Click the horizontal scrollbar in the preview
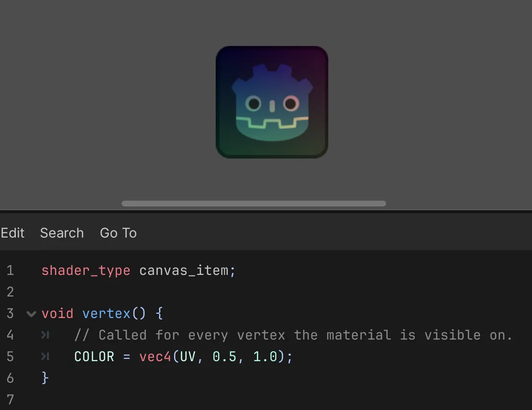 [x=254, y=204]
